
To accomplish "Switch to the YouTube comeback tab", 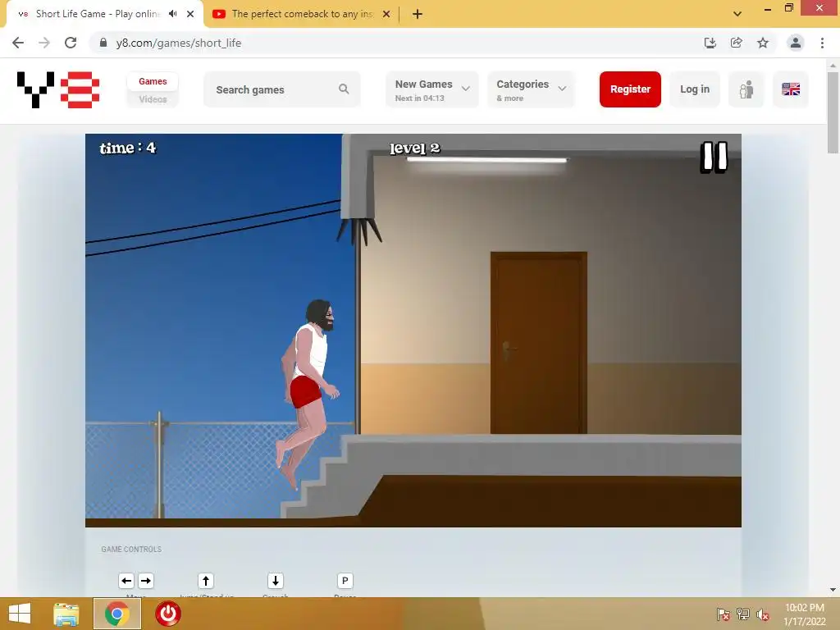I will (x=302, y=14).
